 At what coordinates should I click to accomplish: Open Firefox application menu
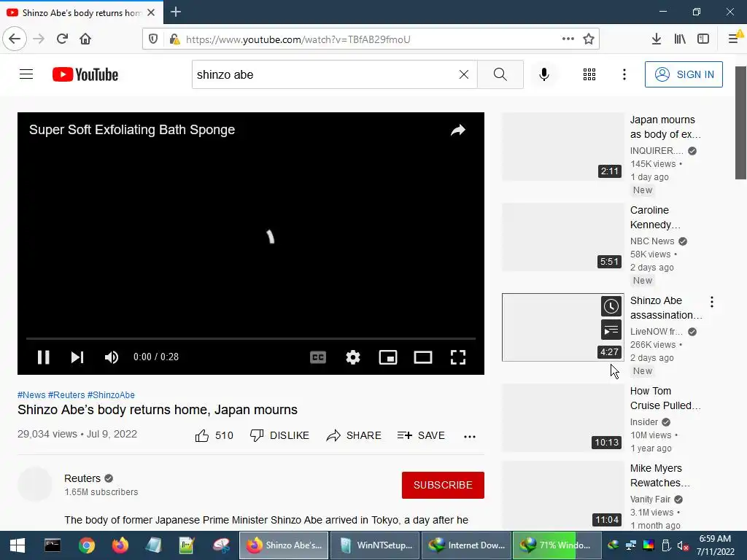734,39
